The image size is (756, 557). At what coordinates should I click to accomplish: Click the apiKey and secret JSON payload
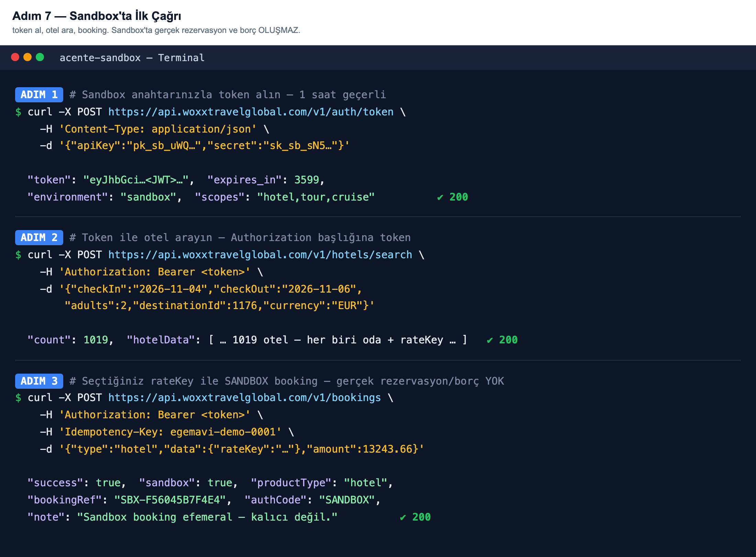tap(204, 146)
